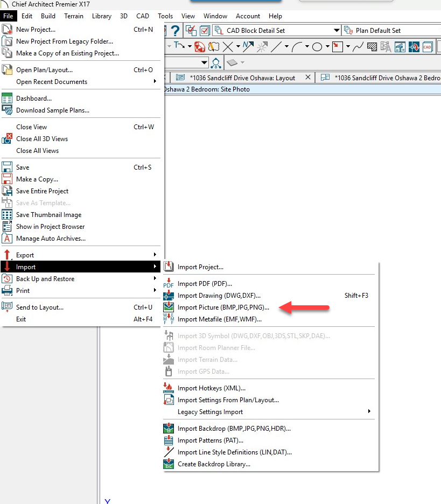
Task: Click Import PDF (PDF) menu entry
Action: [x=269, y=284]
